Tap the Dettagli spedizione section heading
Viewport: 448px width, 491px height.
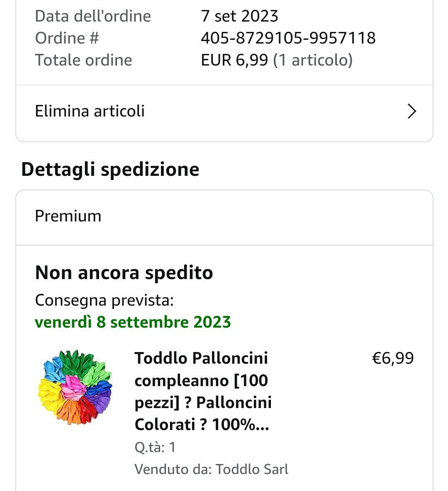coord(110,170)
